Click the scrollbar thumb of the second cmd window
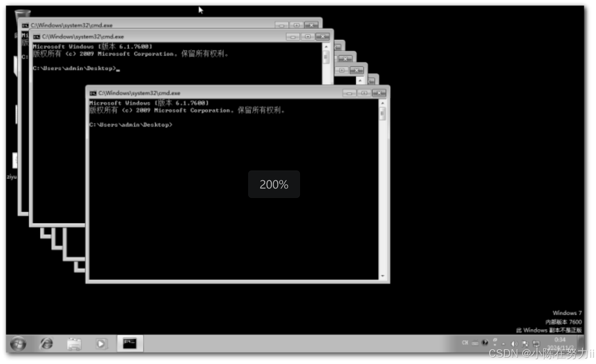 pos(326,58)
